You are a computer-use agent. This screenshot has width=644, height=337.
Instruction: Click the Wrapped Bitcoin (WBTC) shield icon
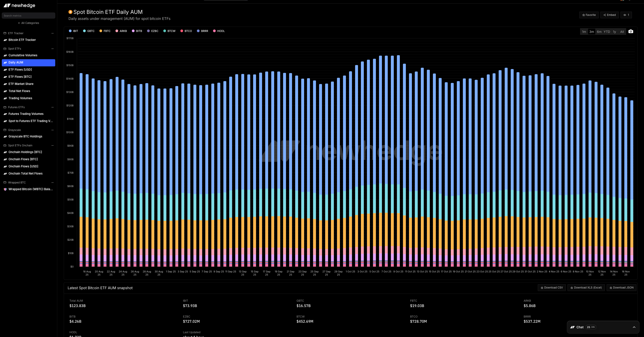(x=5, y=189)
